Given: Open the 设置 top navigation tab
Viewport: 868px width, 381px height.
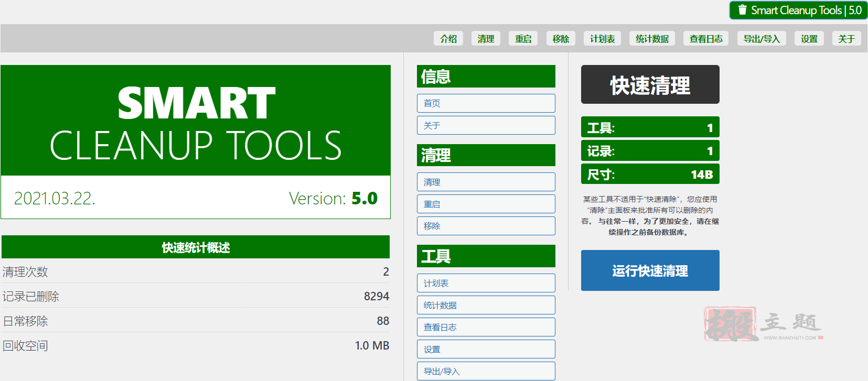Looking at the screenshot, I should (809, 39).
